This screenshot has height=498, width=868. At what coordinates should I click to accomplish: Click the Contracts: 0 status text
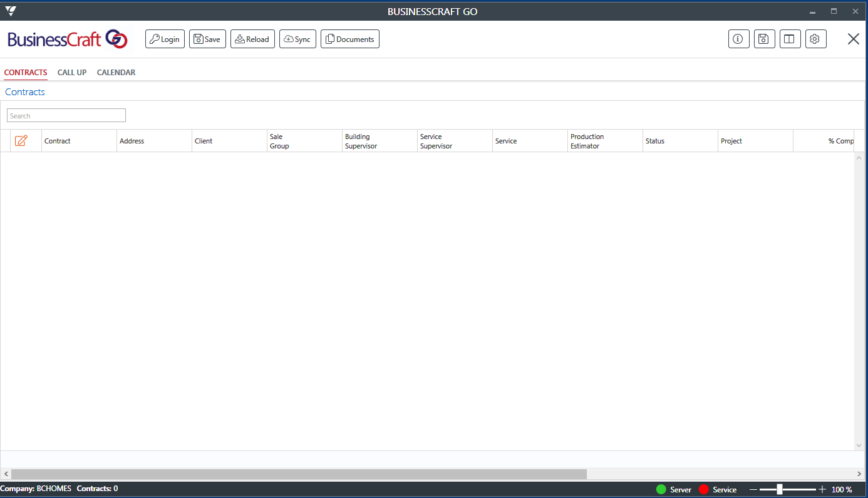pyautogui.click(x=97, y=488)
